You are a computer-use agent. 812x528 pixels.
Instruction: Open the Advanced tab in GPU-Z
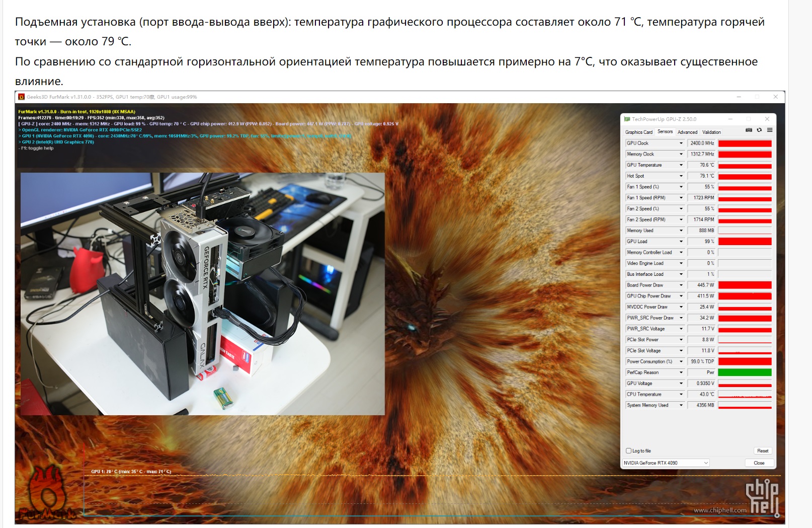pyautogui.click(x=687, y=132)
